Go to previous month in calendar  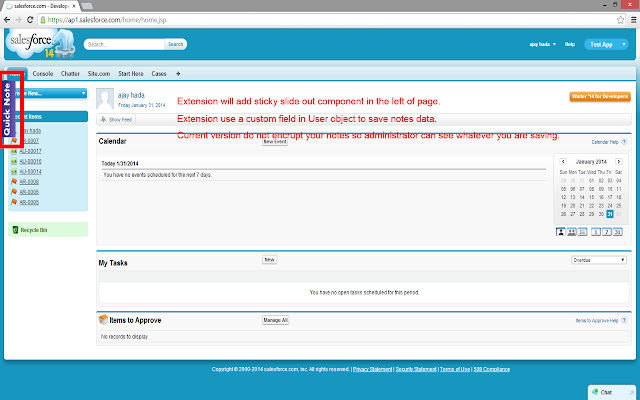click(563, 160)
